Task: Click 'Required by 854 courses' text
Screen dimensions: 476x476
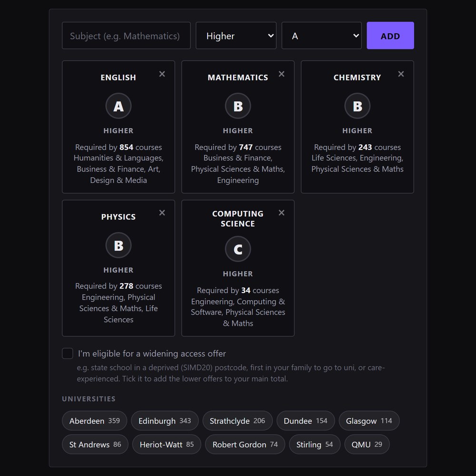Action: pyautogui.click(x=119, y=147)
